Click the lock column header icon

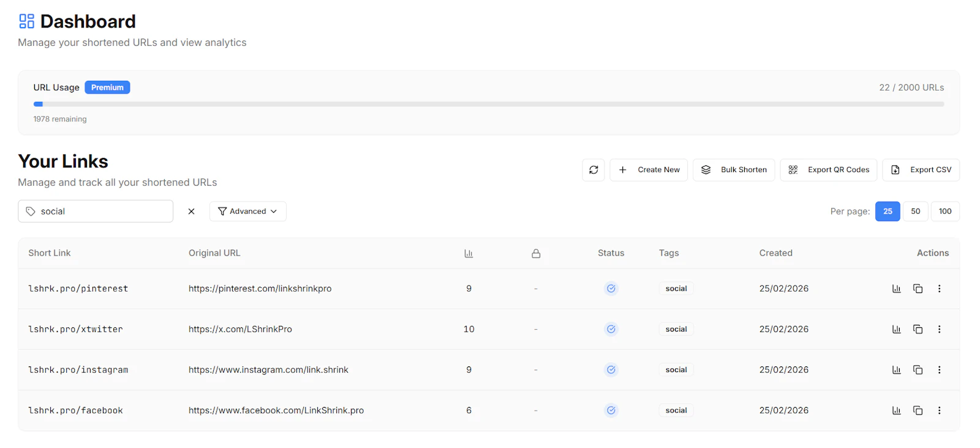[536, 253]
